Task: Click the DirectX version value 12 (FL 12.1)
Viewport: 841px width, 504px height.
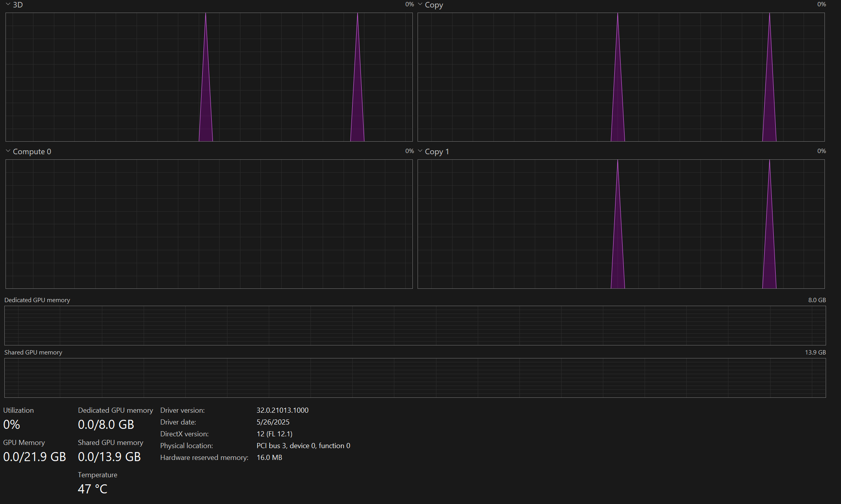Action: (x=274, y=434)
